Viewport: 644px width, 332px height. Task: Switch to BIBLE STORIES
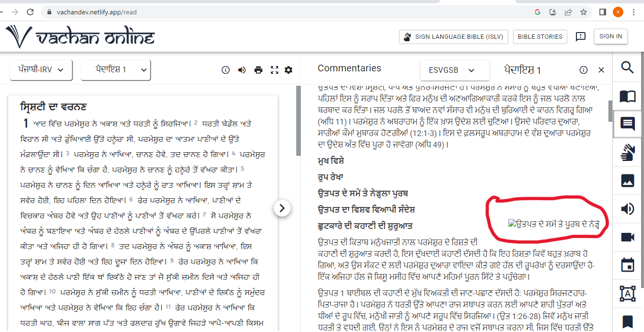[x=540, y=36]
